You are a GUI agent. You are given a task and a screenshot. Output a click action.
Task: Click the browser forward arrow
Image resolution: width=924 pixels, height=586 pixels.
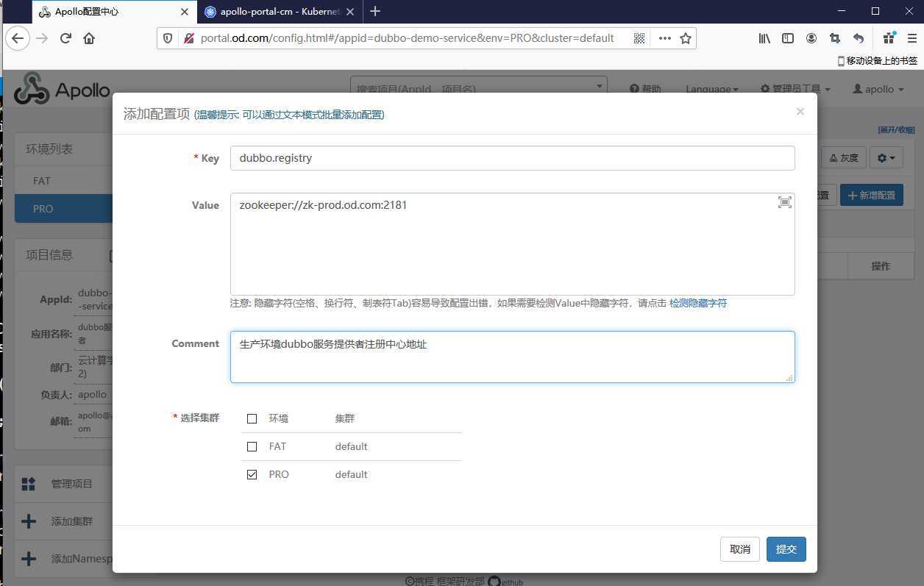coord(43,38)
